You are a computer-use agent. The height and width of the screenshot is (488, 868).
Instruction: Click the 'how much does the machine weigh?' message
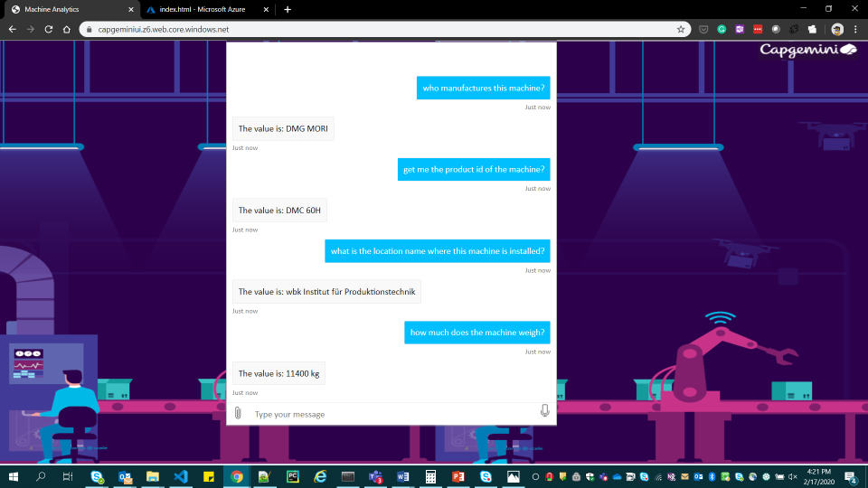click(x=476, y=333)
